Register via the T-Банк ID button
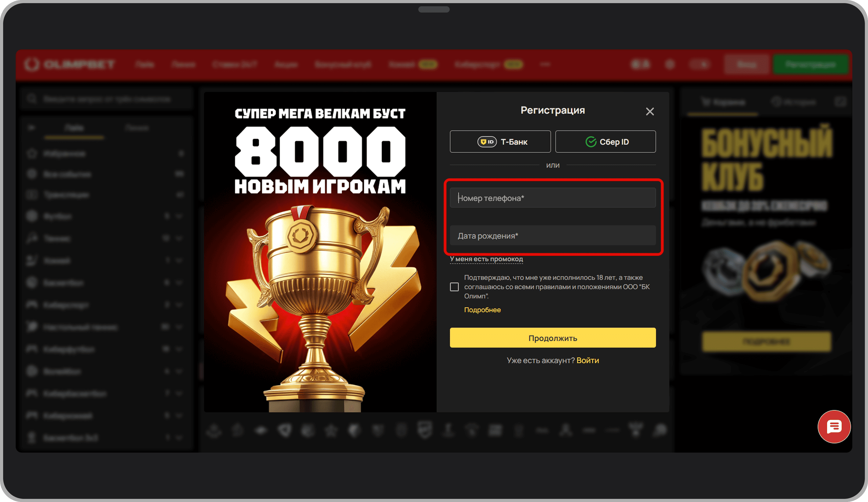The height and width of the screenshot is (502, 868). pyautogui.click(x=500, y=142)
